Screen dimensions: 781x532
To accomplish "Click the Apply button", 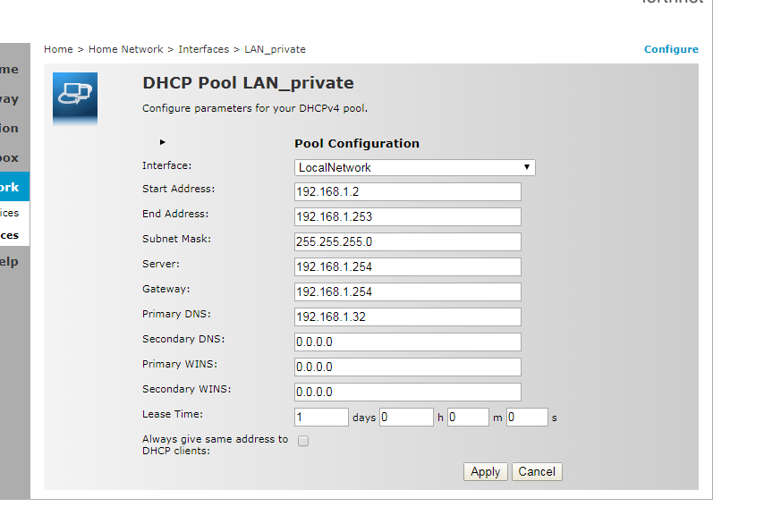I will 485,471.
